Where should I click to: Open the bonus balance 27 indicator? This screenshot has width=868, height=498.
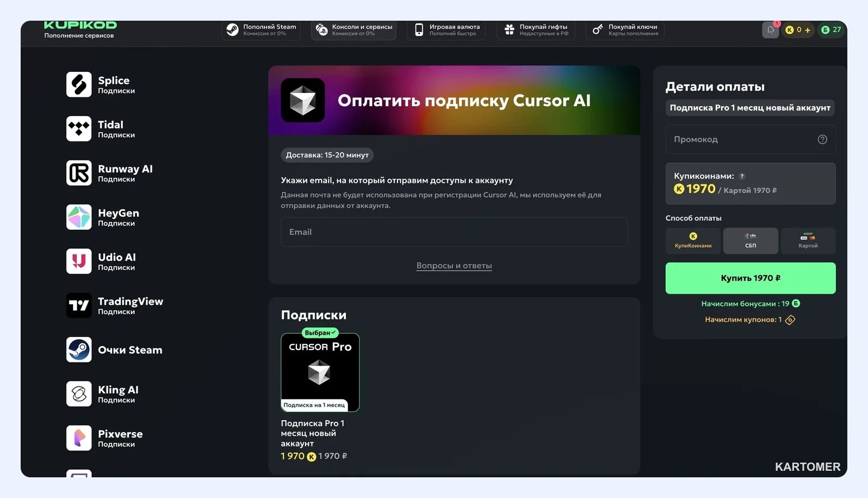[x=831, y=30]
